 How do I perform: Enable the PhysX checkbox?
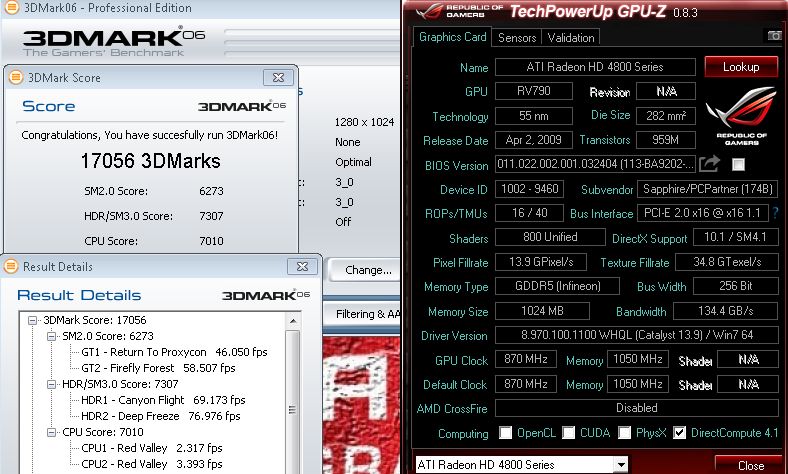624,433
